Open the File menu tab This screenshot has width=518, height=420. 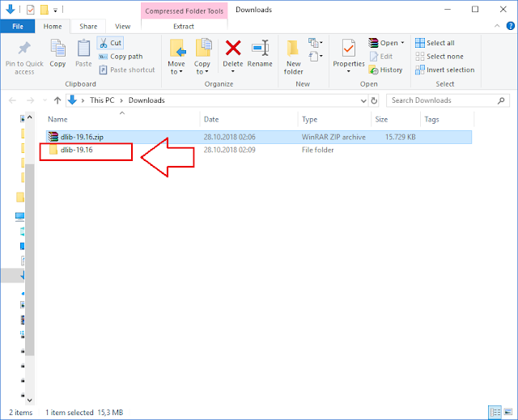[18, 27]
